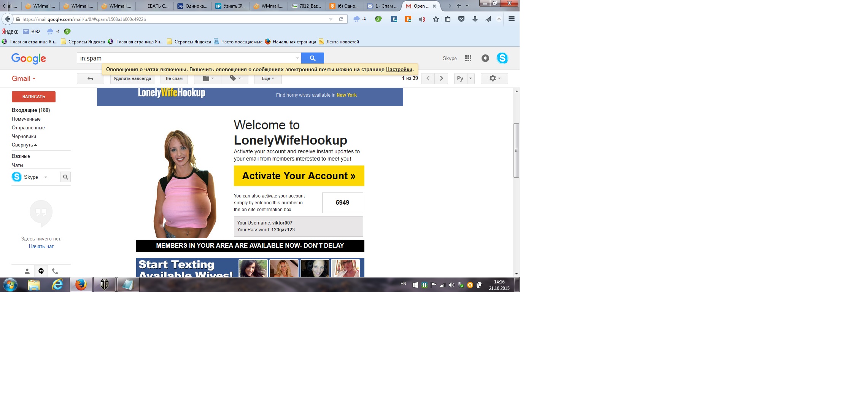Show search options arrow in search box
Viewport: 868px width, 401px height.
[x=297, y=58]
